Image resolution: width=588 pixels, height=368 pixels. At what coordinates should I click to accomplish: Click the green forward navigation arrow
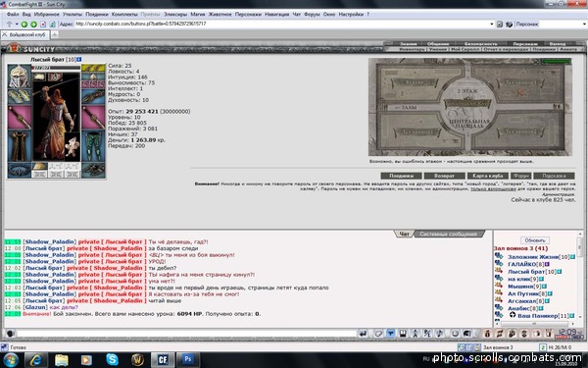[x=33, y=24]
